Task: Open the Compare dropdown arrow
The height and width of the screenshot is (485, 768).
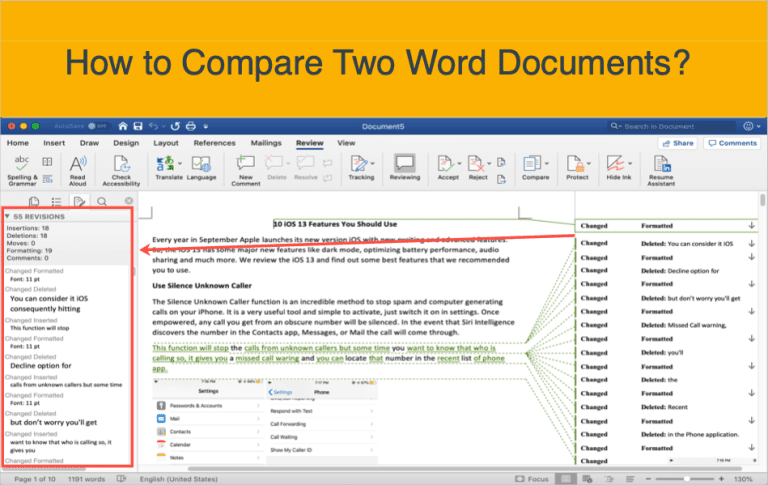Action: point(547,163)
